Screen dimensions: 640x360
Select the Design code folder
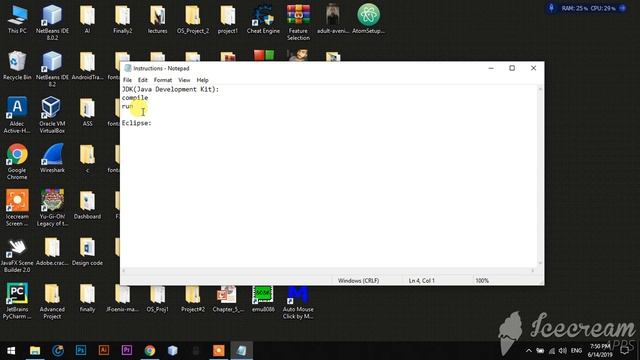coord(87,251)
